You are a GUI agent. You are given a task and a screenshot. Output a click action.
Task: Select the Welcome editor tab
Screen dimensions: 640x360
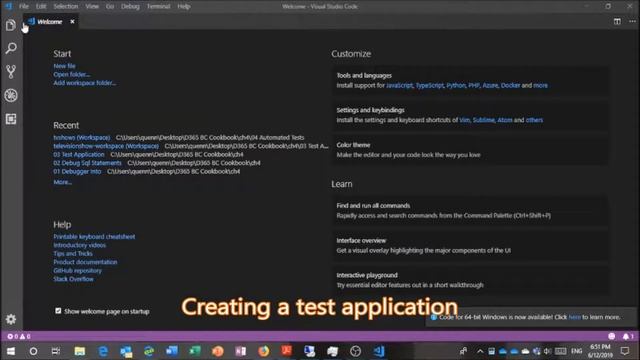51,22
